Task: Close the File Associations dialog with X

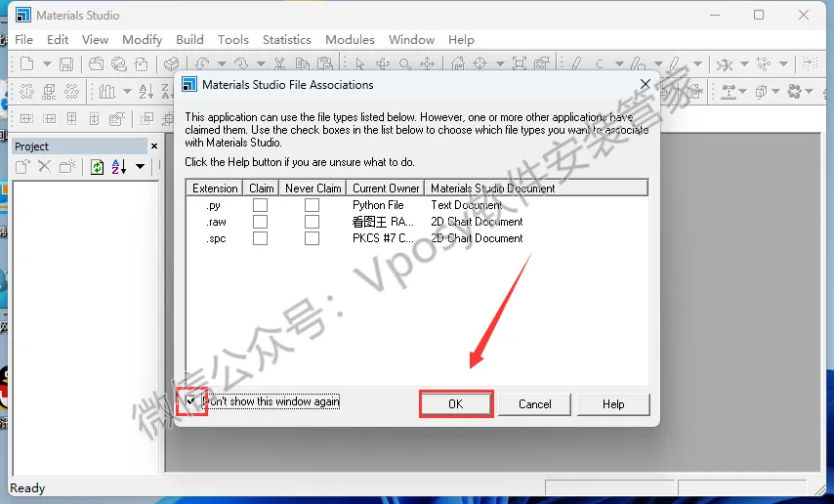Action: (x=646, y=84)
